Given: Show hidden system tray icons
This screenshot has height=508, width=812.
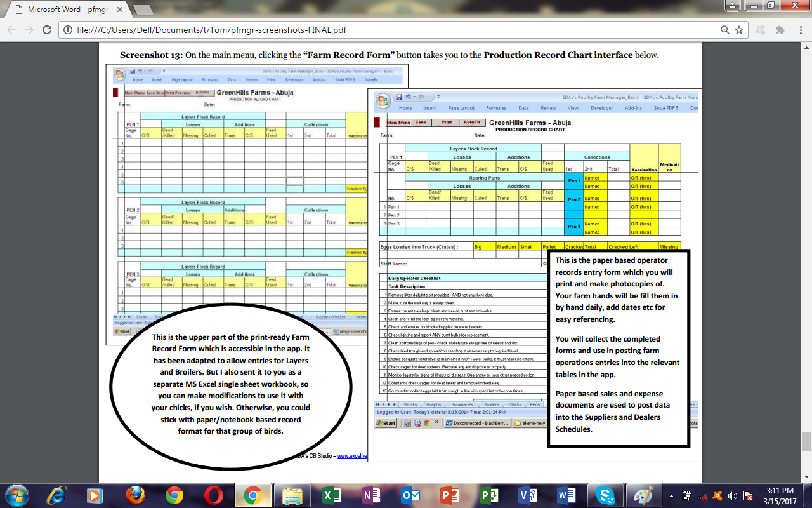Looking at the screenshot, I should pos(671,495).
